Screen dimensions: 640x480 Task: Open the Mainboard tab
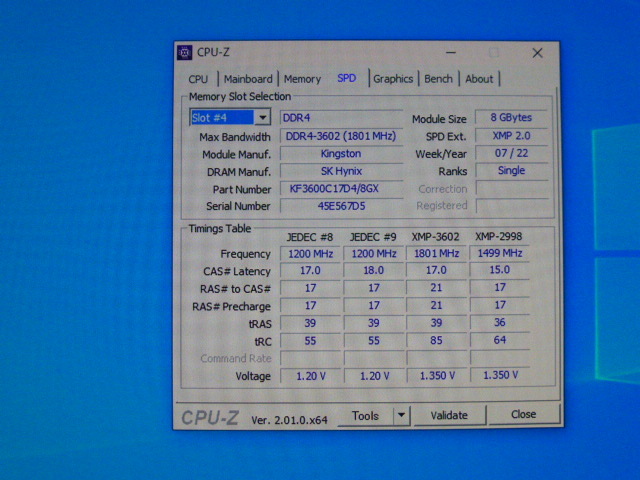point(248,79)
